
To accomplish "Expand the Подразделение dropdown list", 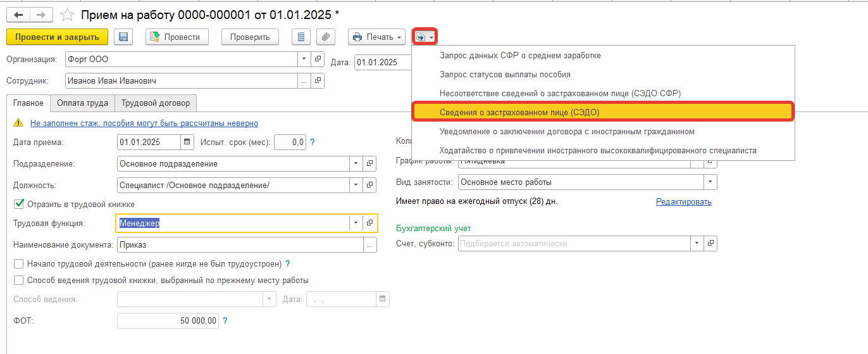I will point(356,163).
